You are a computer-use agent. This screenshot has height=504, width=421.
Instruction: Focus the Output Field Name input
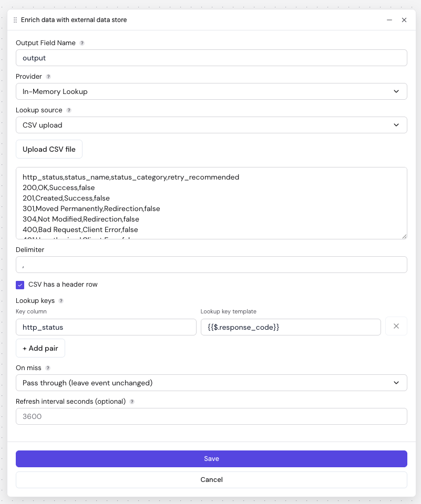(211, 58)
